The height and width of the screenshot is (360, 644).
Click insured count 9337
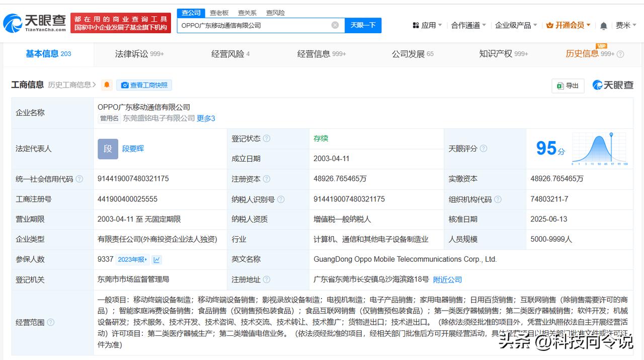click(105, 259)
